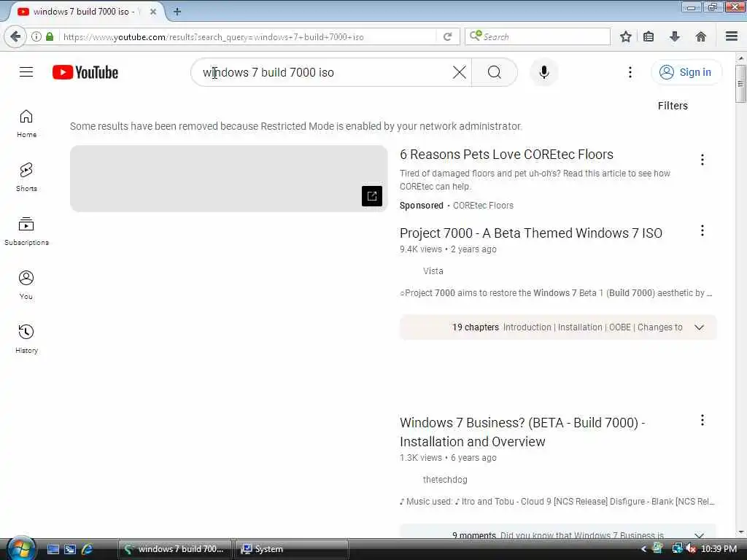Open the COREtec ad options menu
Image resolution: width=747 pixels, height=560 pixels.
(x=702, y=160)
